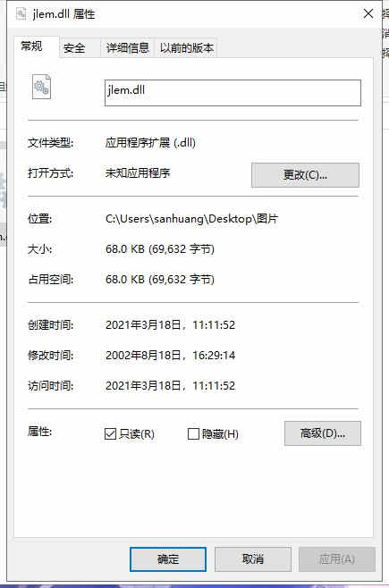This screenshot has height=588, width=389.
Task: Toggle the 只读(R) read-only checkbox
Action: (x=110, y=434)
